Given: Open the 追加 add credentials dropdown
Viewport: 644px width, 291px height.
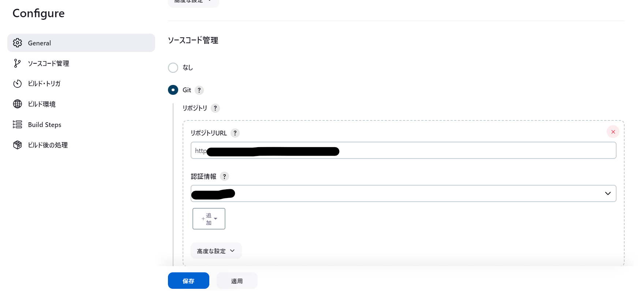Looking at the screenshot, I should coord(209,219).
